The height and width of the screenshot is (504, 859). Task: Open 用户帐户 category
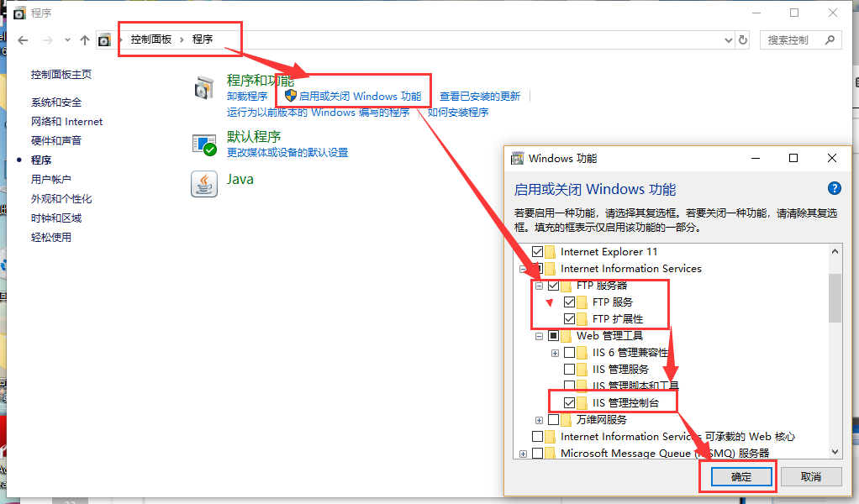(51, 180)
